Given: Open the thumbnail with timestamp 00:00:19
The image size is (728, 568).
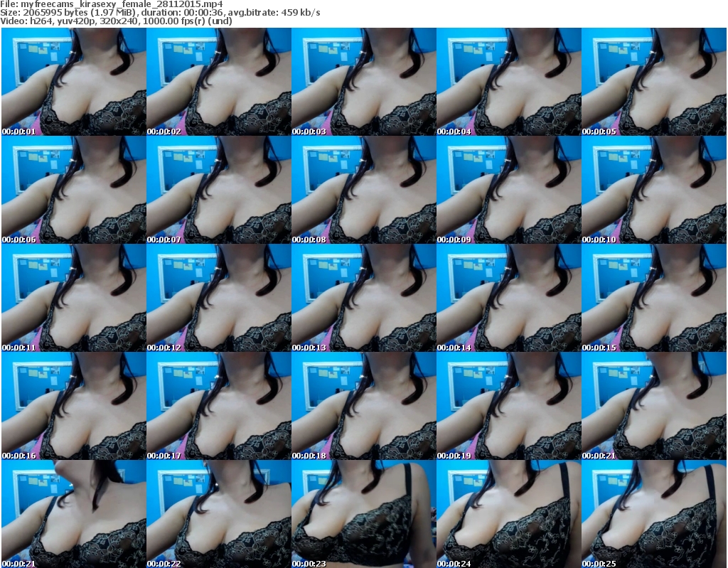Looking at the screenshot, I should pyautogui.click(x=509, y=407).
